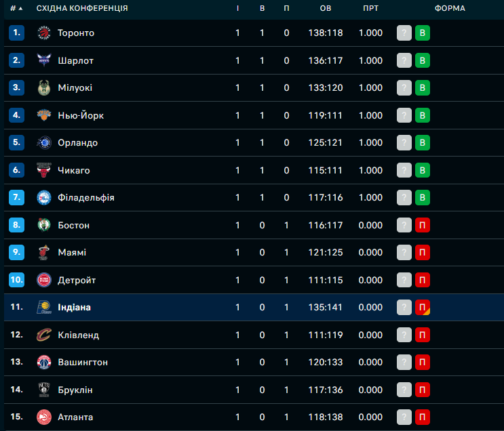Select the Орландо row in standings
This screenshot has height=431, width=504.
pos(254,142)
